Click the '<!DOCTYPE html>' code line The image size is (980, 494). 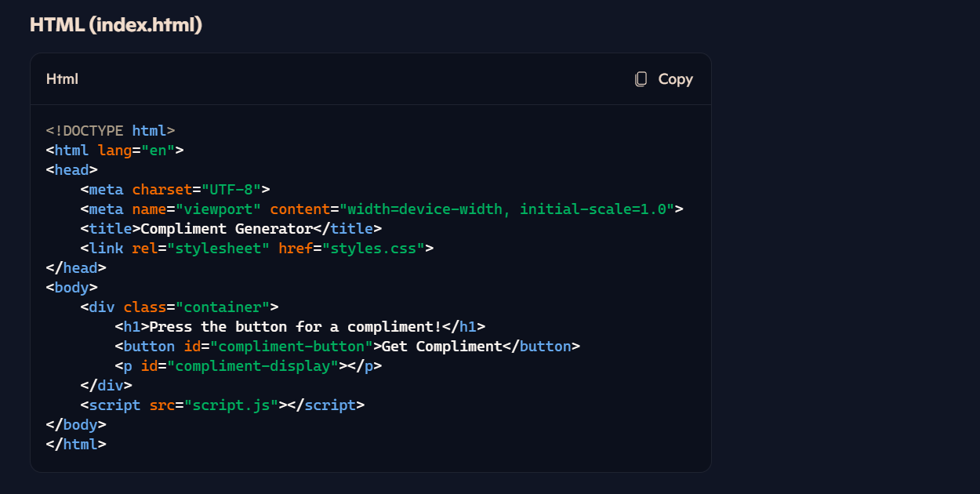click(x=111, y=130)
